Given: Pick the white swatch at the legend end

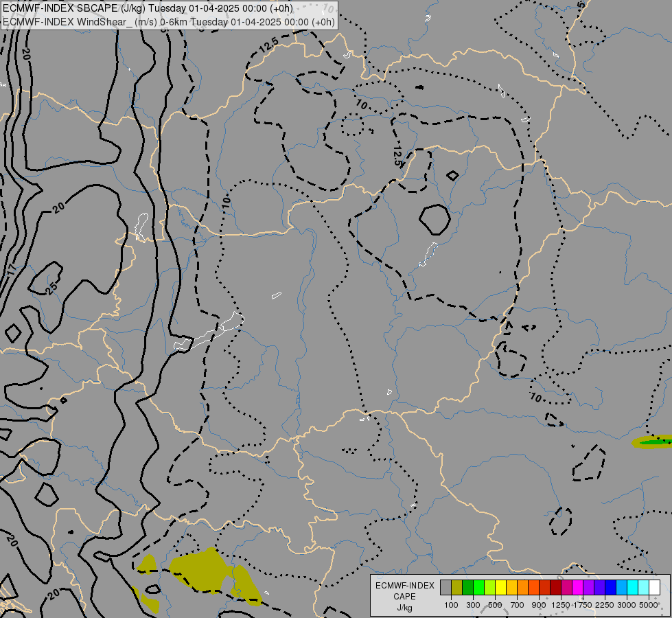Looking at the screenshot, I should (x=655, y=587).
